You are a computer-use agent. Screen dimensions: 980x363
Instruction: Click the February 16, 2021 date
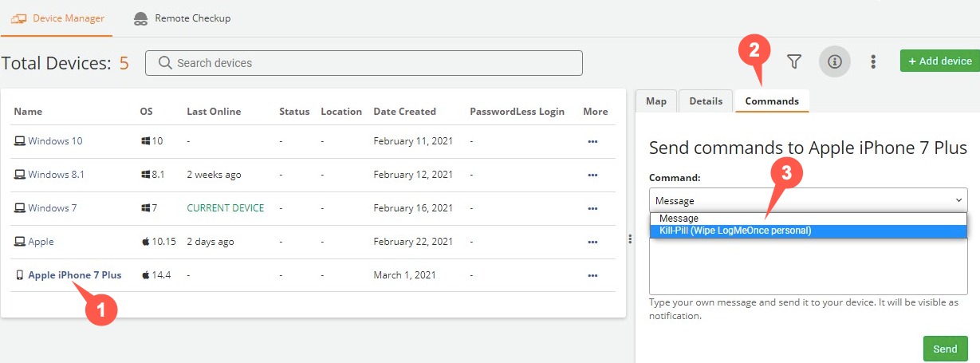(x=413, y=208)
